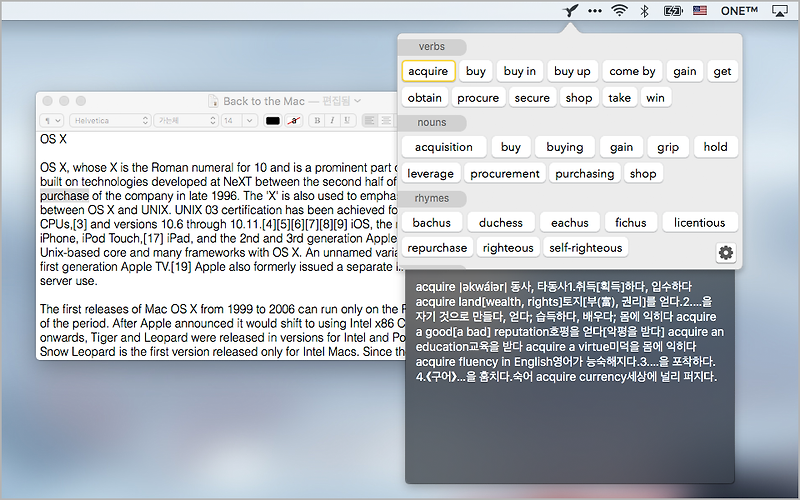The image size is (800, 500).
Task: Choose the noun 'acquisition'
Action: click(x=444, y=147)
